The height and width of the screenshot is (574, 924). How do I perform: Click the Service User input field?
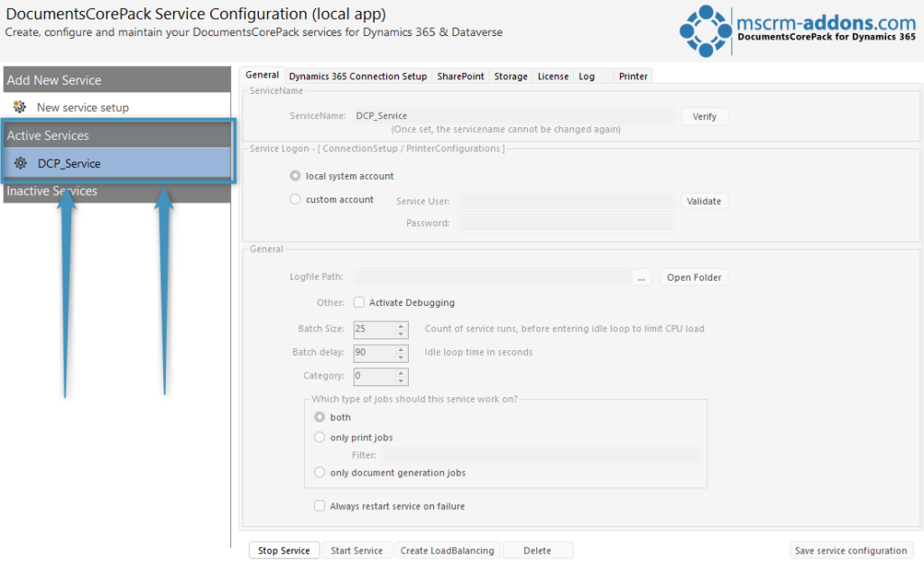(x=567, y=201)
